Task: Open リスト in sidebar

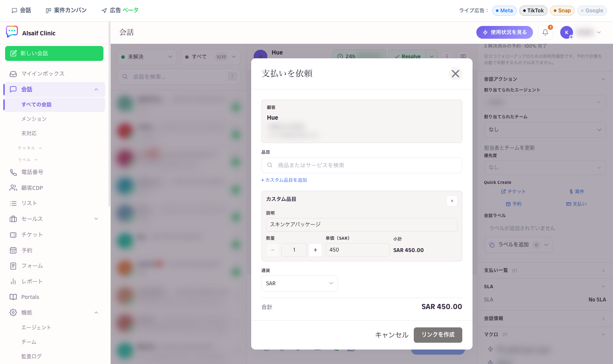Action: 54,203
